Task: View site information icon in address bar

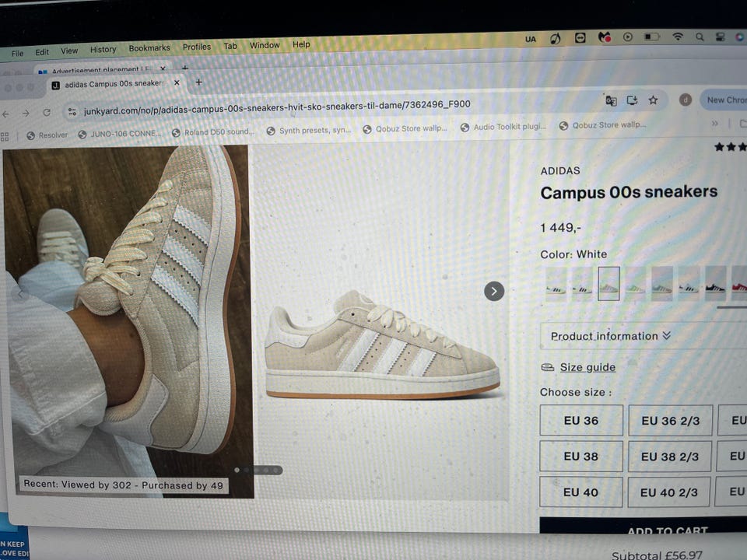Action: coord(72,111)
